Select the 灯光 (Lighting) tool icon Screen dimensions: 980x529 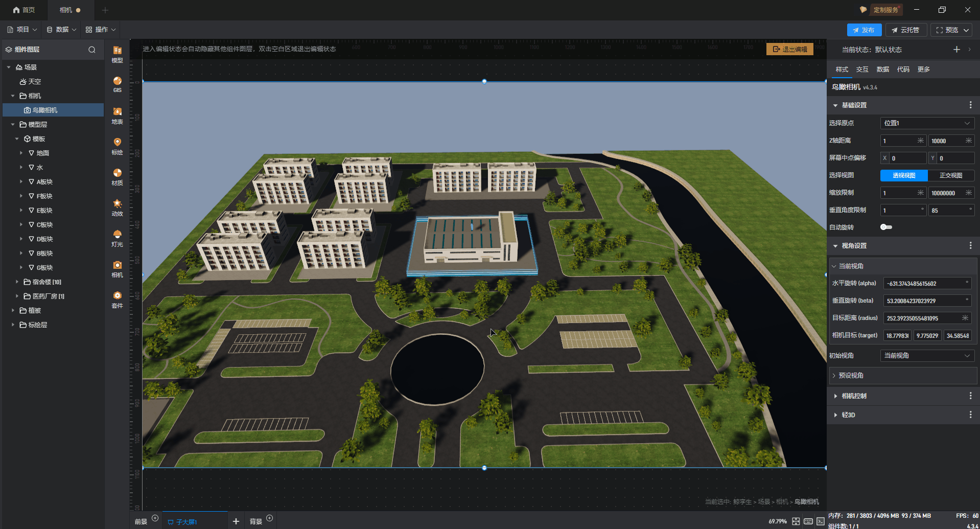point(117,238)
